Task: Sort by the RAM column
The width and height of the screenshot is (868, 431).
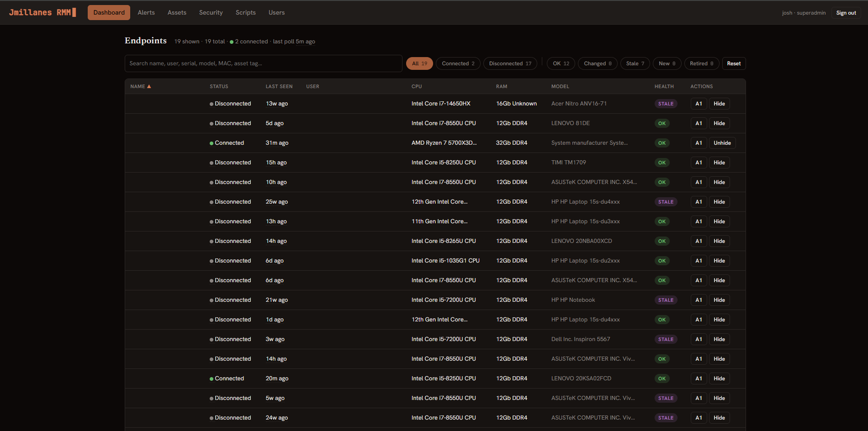Action: pos(502,86)
